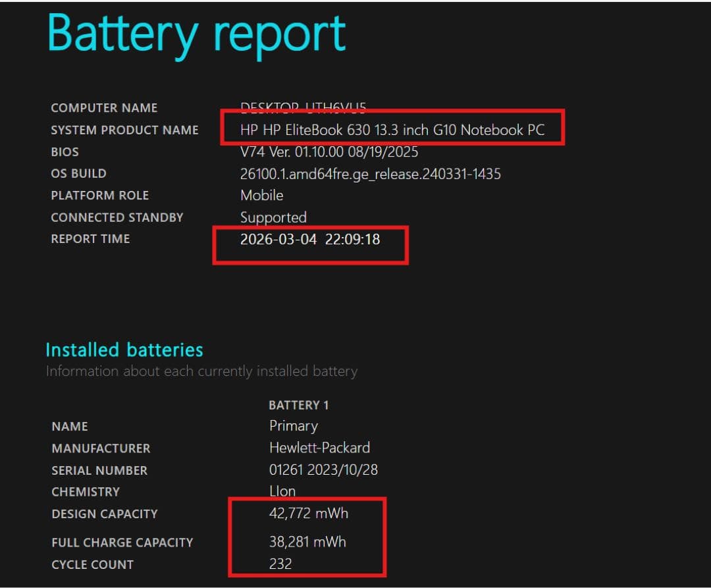
Task: Select the battery name value 'Primary'
Action: pyautogui.click(x=294, y=426)
